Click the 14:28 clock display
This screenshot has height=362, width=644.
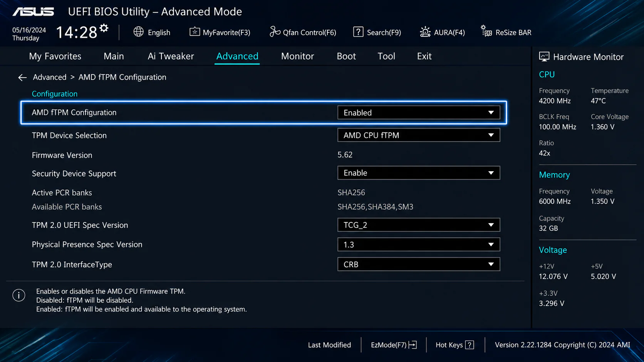(77, 32)
